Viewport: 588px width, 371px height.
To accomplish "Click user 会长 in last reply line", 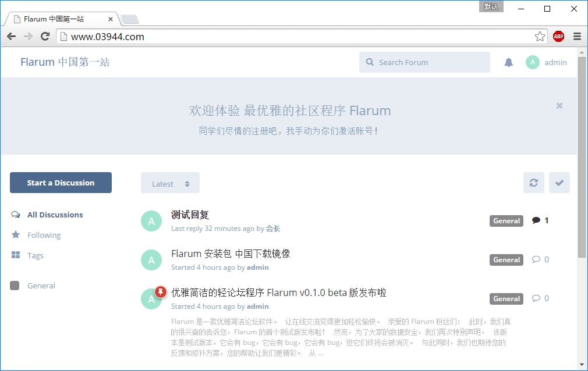I will pyautogui.click(x=273, y=229).
